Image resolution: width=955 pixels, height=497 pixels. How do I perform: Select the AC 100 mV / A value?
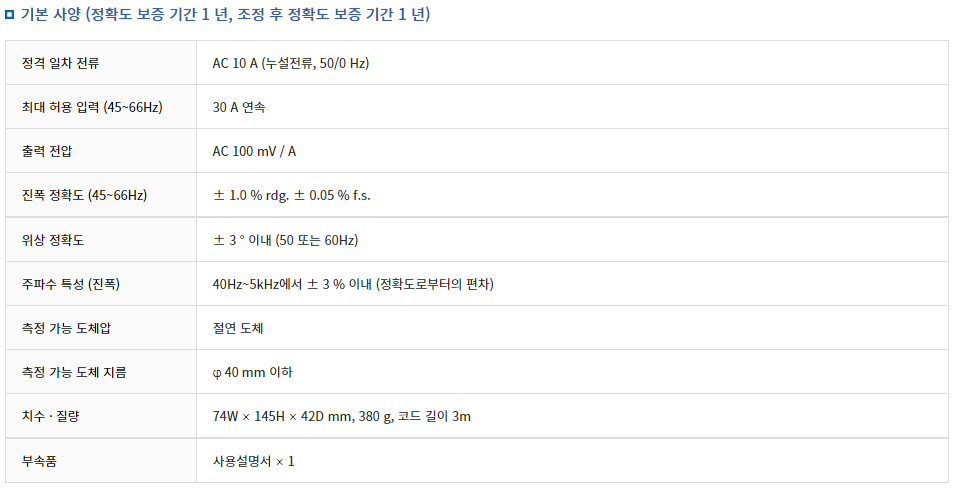click(254, 151)
